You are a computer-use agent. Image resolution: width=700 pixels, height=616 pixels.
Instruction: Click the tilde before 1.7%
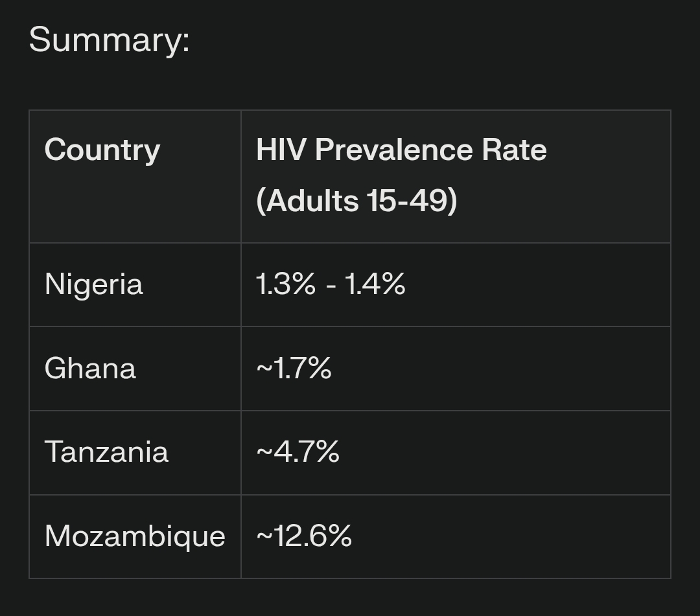[264, 369]
